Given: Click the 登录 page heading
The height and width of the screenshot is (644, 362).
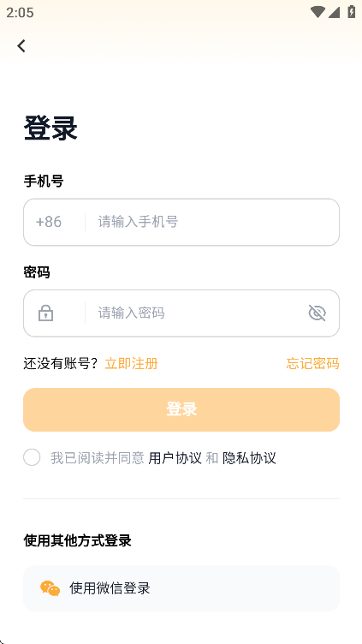Looking at the screenshot, I should 50,128.
